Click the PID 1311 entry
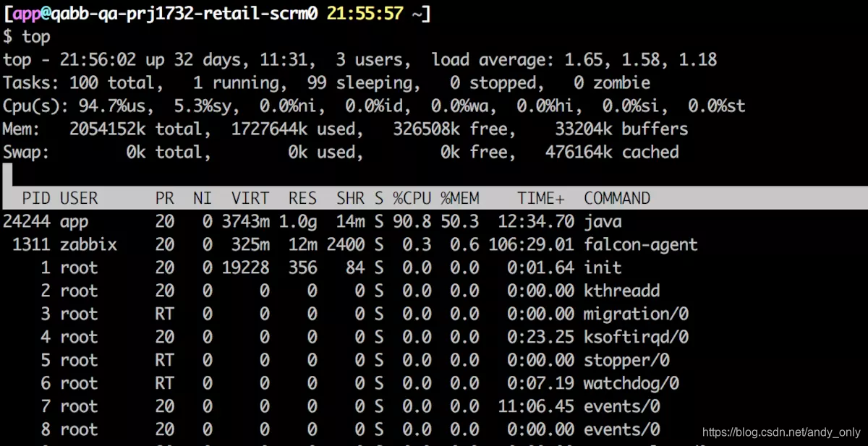The height and width of the screenshot is (446, 868). pyautogui.click(x=31, y=244)
